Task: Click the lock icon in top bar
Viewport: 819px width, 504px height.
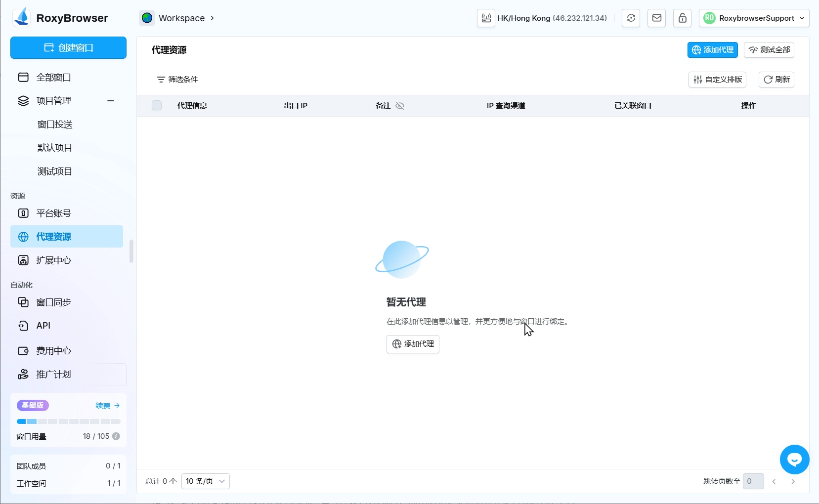Action: 682,18
